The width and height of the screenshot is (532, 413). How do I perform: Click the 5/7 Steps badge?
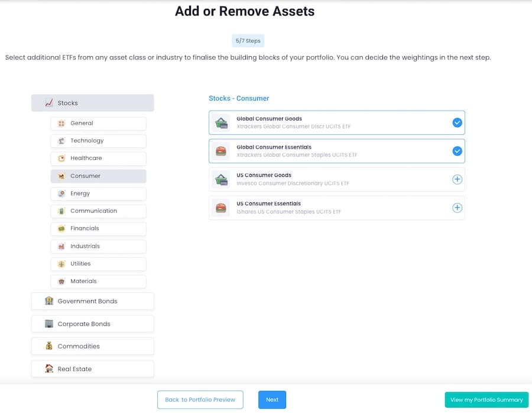[x=248, y=41]
